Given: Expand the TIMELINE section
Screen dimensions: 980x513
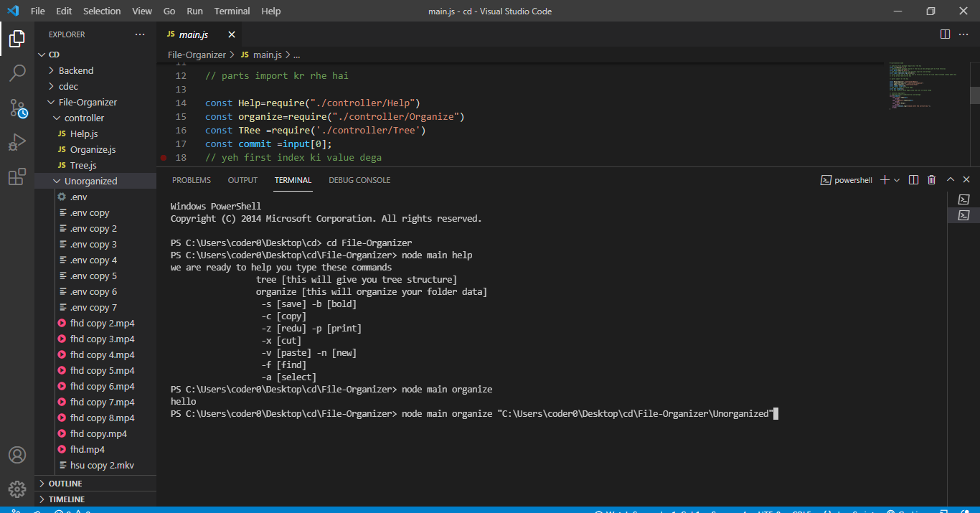Looking at the screenshot, I should pos(95,499).
